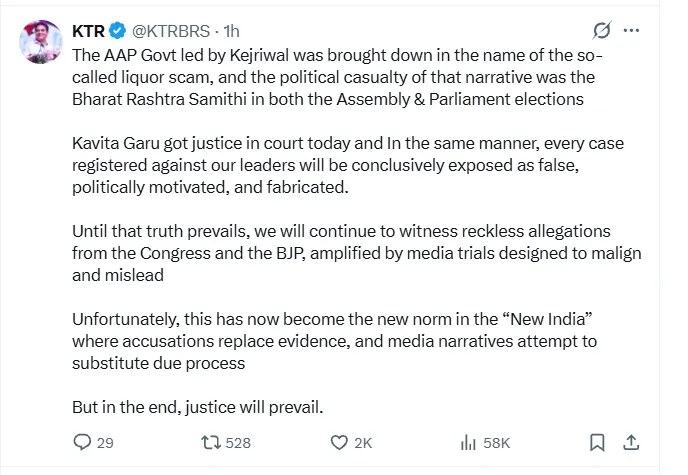Viewport: 688px width, 475px height.
Task: Click the paragraph starting with Kavita Garu
Action: tap(350, 166)
